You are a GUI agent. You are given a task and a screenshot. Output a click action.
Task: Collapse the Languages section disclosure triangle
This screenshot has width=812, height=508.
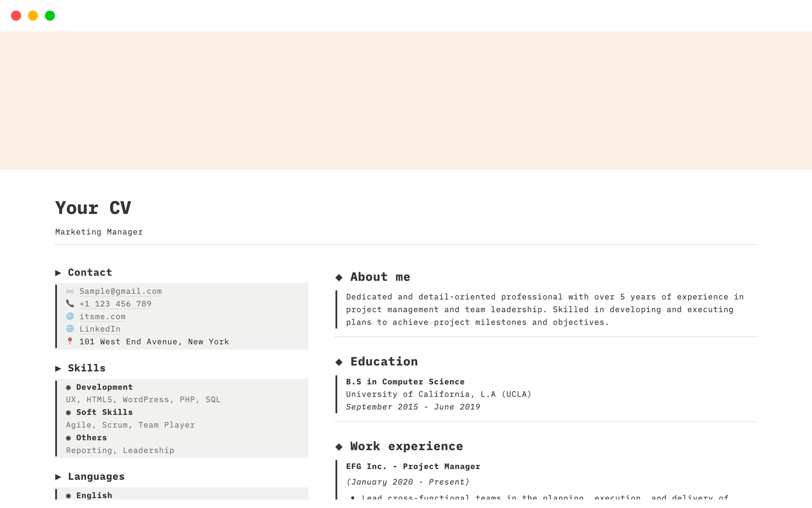(x=59, y=477)
